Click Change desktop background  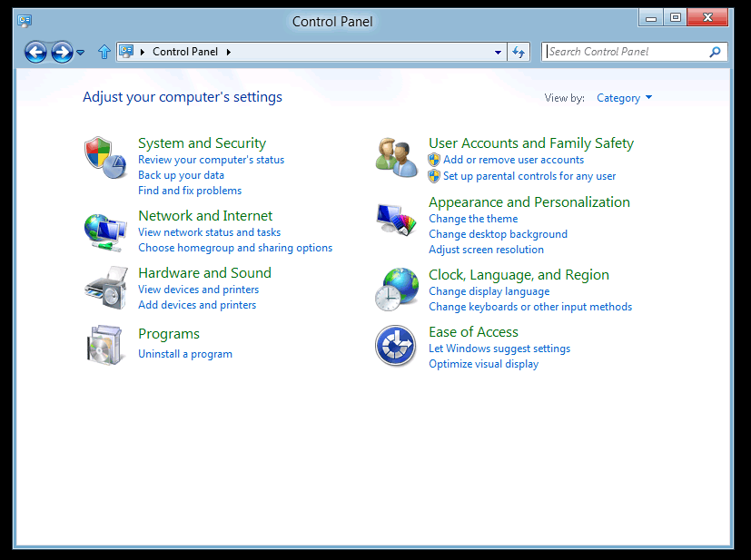499,233
